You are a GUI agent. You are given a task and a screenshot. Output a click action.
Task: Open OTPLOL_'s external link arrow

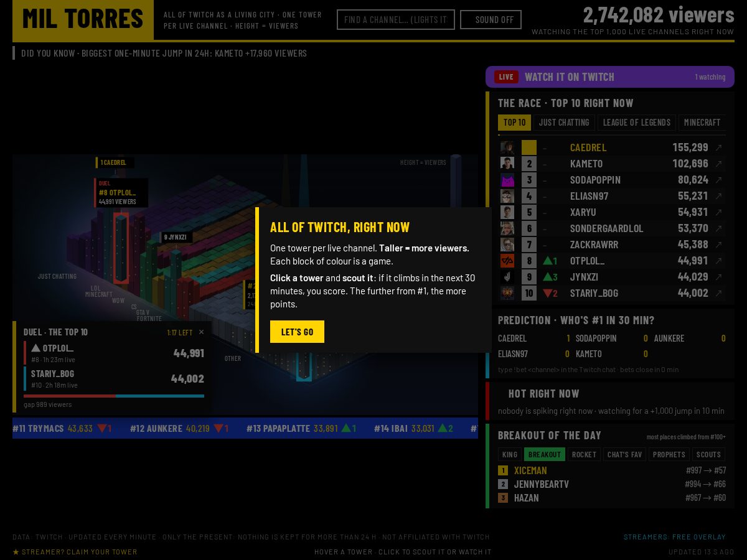pyautogui.click(x=718, y=261)
